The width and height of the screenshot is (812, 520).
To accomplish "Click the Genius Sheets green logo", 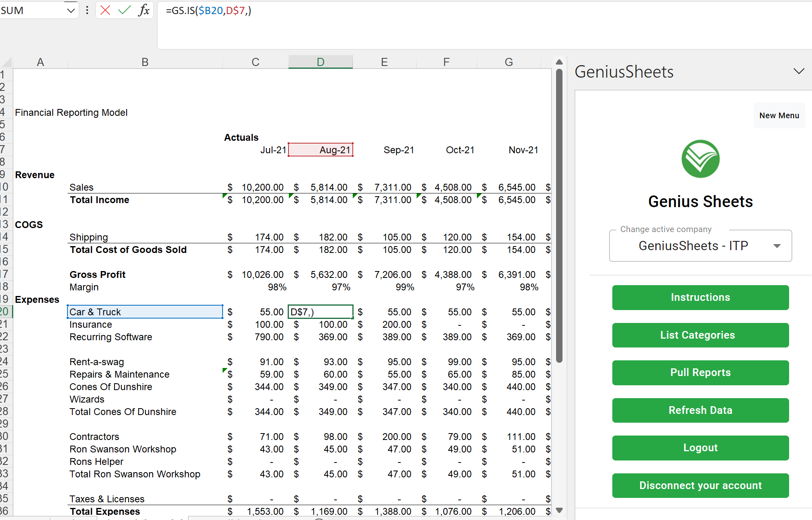I will click(700, 159).
